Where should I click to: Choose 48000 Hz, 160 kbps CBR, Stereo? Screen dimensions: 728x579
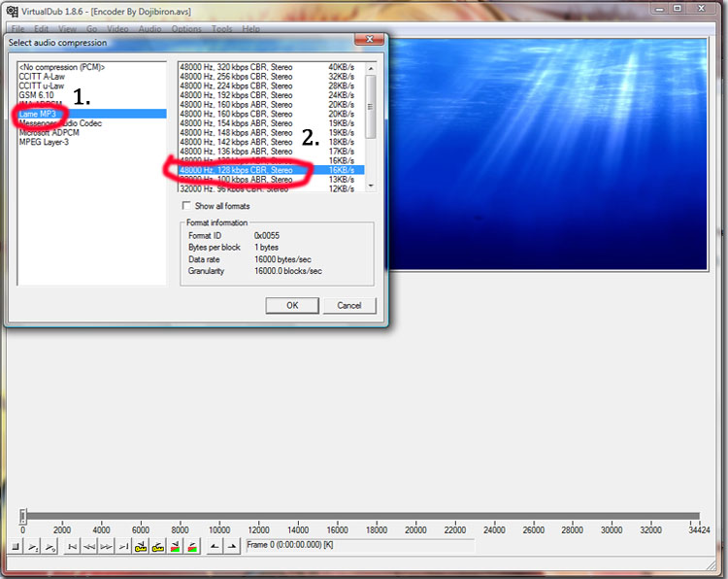(x=272, y=114)
